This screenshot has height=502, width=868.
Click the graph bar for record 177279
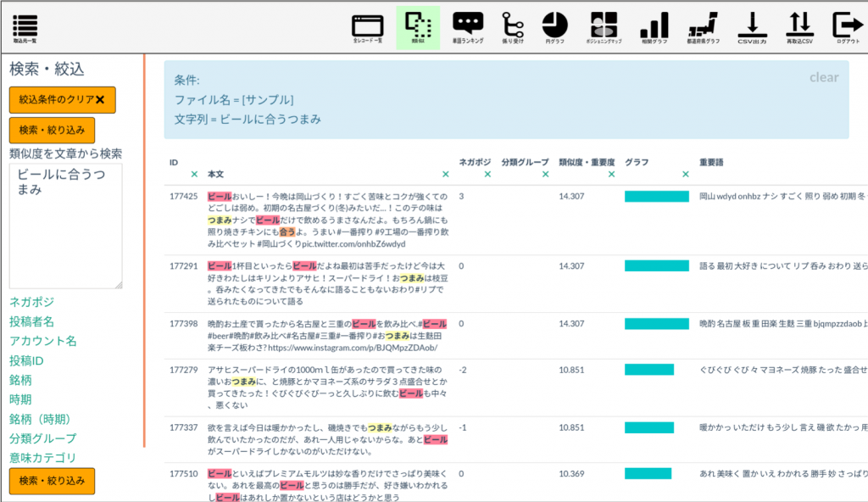coord(649,370)
